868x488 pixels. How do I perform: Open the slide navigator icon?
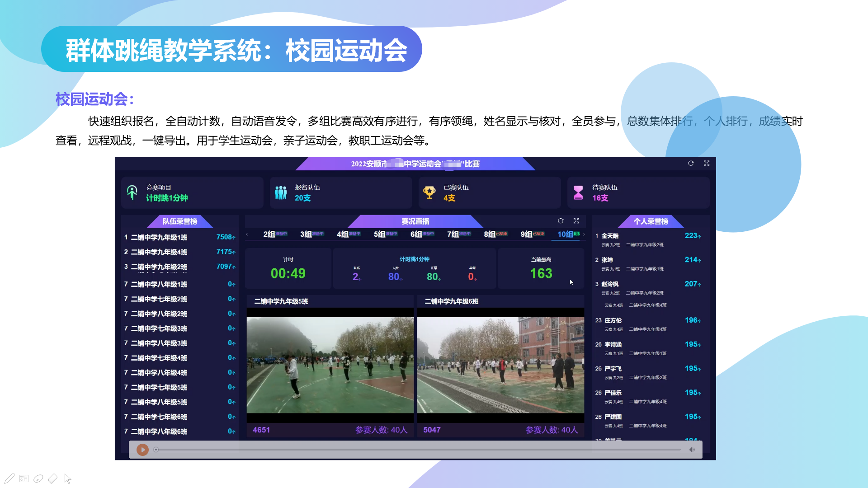tap(24, 479)
